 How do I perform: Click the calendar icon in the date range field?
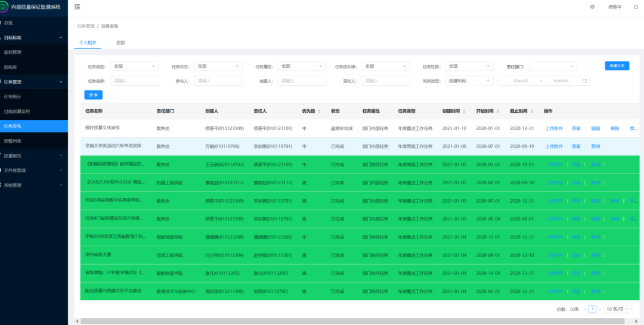point(585,81)
